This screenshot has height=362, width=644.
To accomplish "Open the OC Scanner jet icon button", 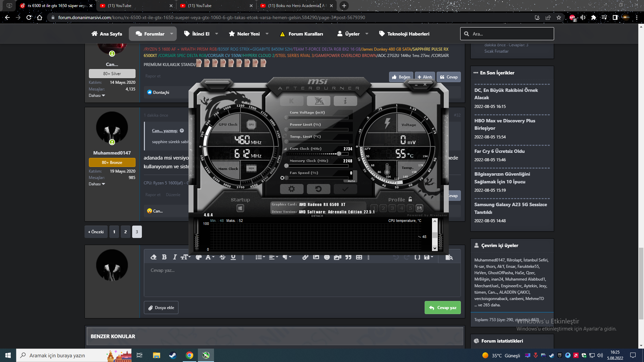I will (318, 101).
